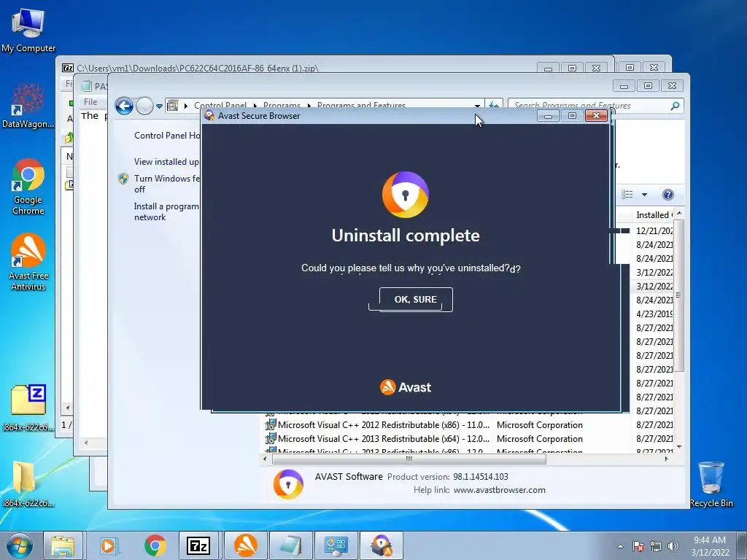
Task: Click the 4/23/2019 installed date cell
Action: tap(654, 314)
